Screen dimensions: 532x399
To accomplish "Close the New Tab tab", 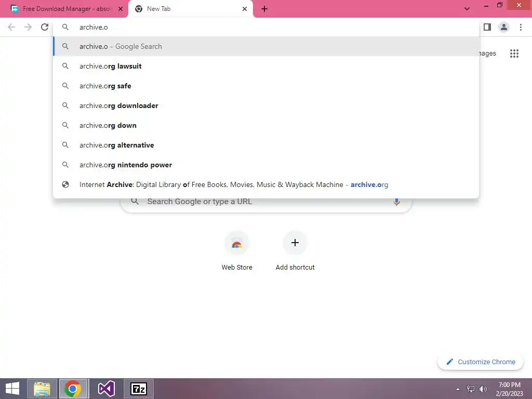I will tap(245, 9).
